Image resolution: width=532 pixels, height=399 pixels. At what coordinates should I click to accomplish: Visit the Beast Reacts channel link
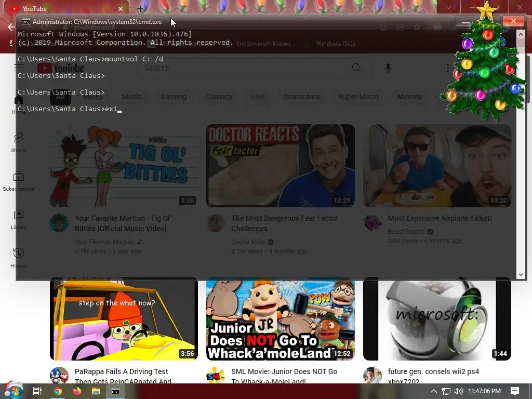coord(406,231)
